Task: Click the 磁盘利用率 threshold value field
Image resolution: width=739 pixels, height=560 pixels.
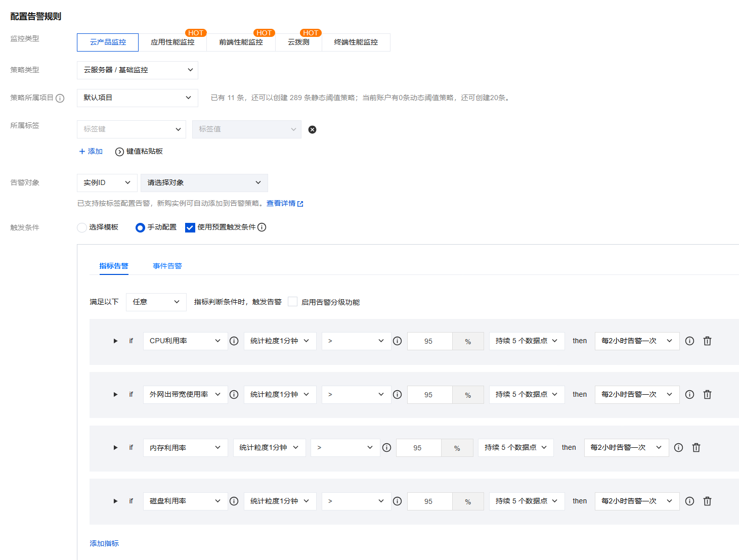Action: tap(429, 501)
